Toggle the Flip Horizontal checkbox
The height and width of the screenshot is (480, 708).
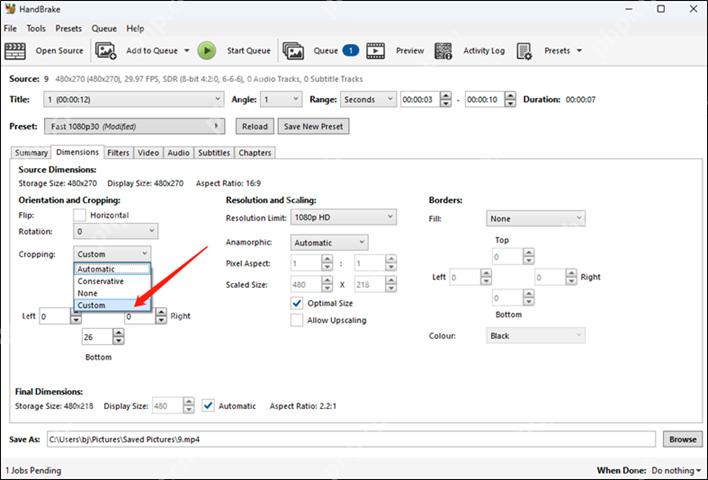(79, 215)
